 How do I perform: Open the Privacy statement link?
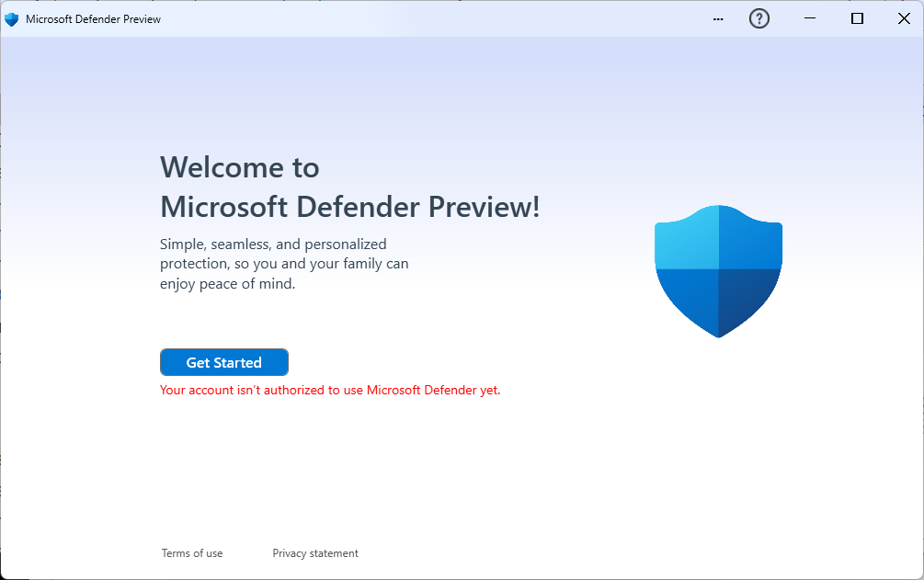315,553
